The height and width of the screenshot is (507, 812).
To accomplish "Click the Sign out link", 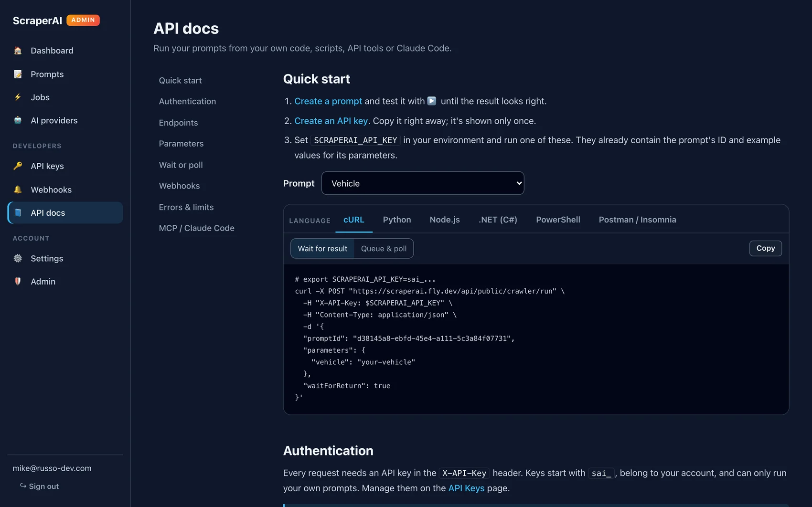I will (x=39, y=486).
